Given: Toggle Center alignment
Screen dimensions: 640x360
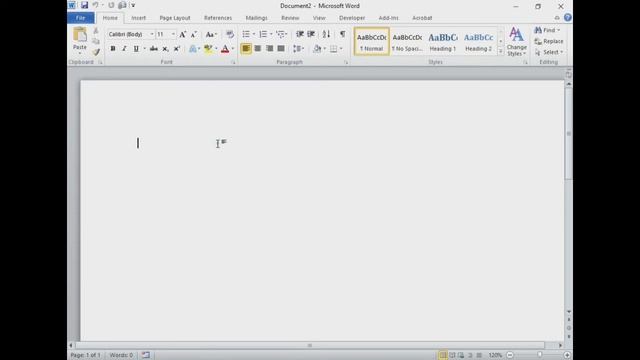Looking at the screenshot, I should click(x=258, y=49).
